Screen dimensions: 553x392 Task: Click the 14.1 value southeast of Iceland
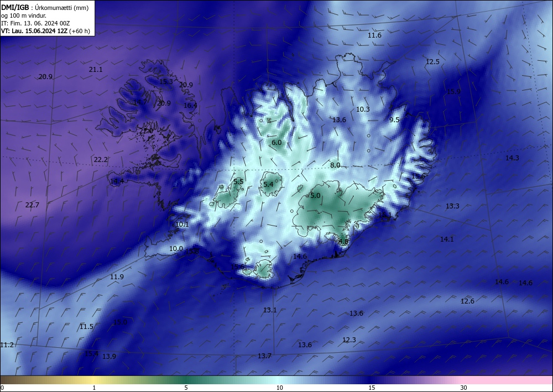point(447,239)
